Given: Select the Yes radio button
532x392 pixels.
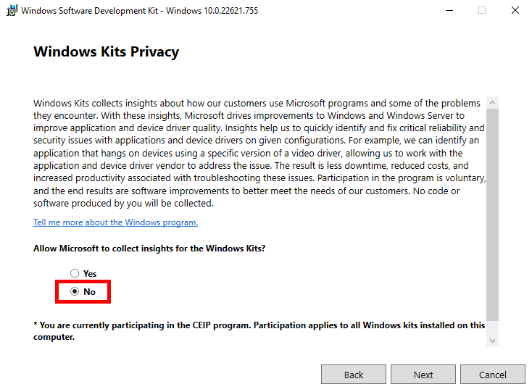Looking at the screenshot, I should click(75, 273).
